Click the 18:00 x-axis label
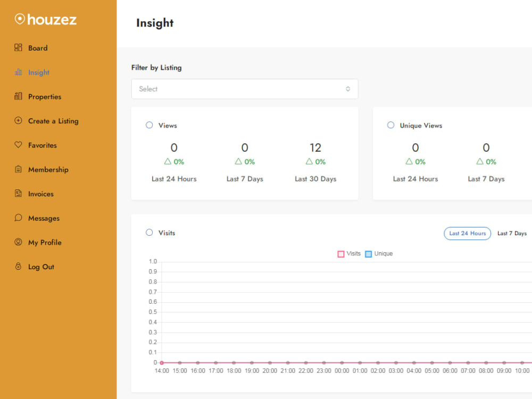 point(234,371)
